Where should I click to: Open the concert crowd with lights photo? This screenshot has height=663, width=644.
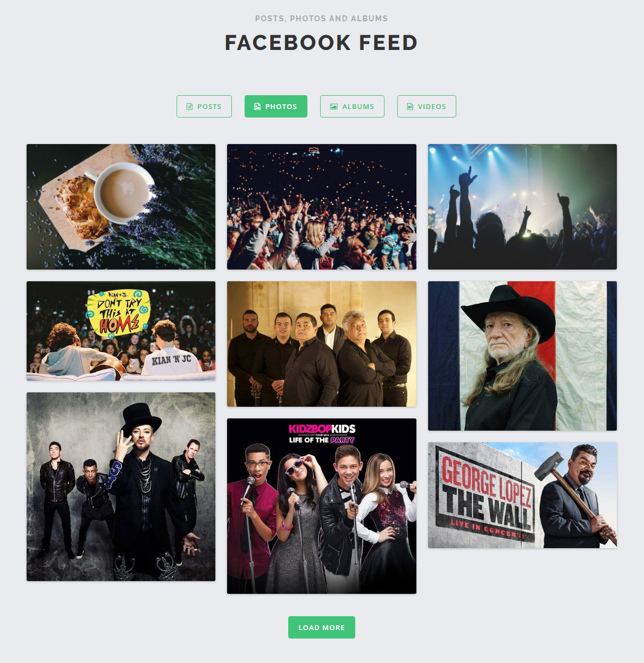(x=322, y=207)
